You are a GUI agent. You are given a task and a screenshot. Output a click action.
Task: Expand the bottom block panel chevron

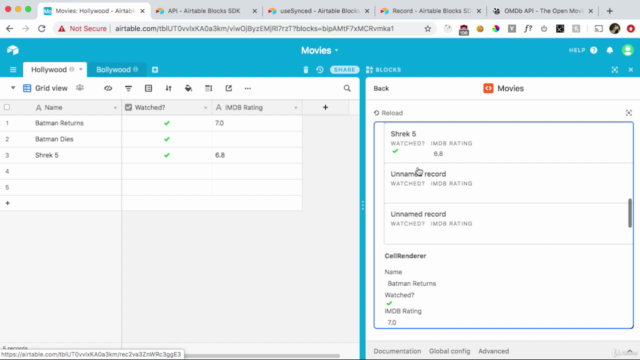tap(630, 351)
